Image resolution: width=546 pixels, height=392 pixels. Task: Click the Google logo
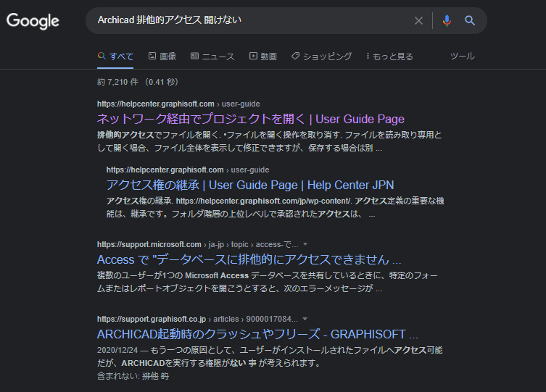[33, 21]
